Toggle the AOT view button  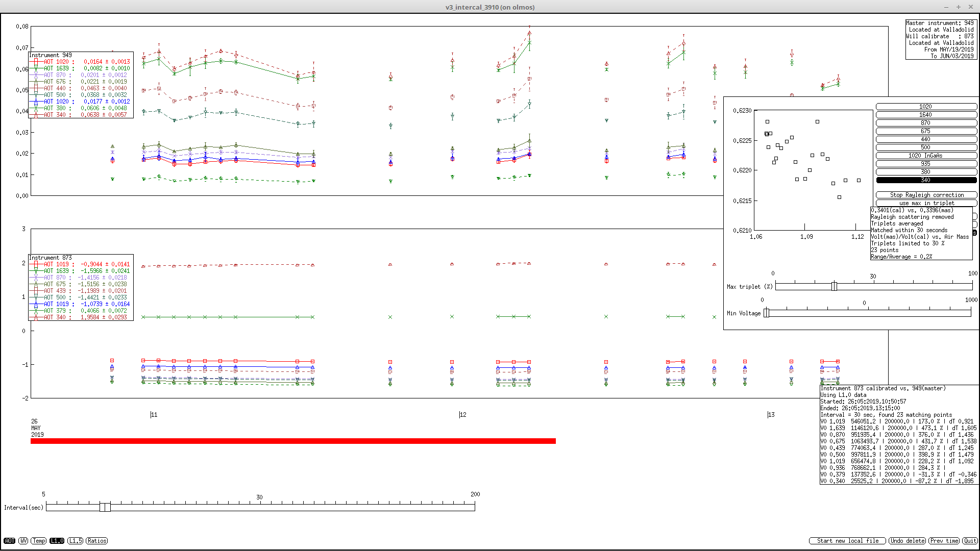coord(9,541)
